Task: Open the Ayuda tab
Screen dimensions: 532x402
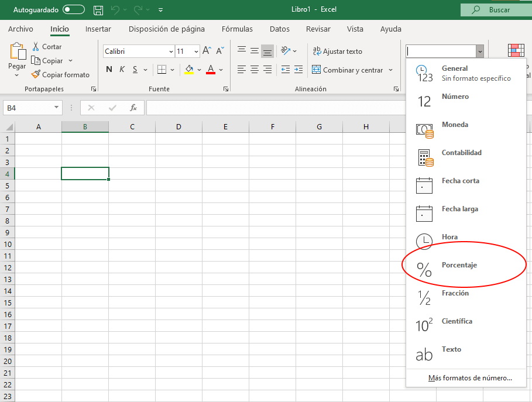Action: point(390,29)
